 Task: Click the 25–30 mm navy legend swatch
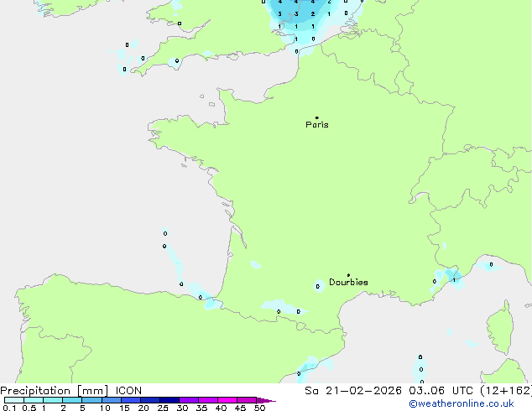(169, 400)
